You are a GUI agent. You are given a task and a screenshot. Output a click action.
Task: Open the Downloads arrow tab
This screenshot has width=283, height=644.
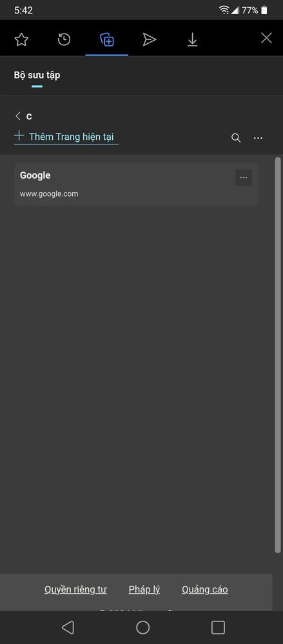tap(192, 39)
